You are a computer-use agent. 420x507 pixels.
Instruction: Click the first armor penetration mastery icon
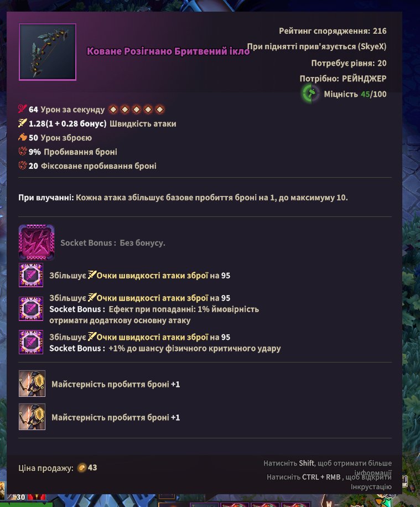coord(32,384)
